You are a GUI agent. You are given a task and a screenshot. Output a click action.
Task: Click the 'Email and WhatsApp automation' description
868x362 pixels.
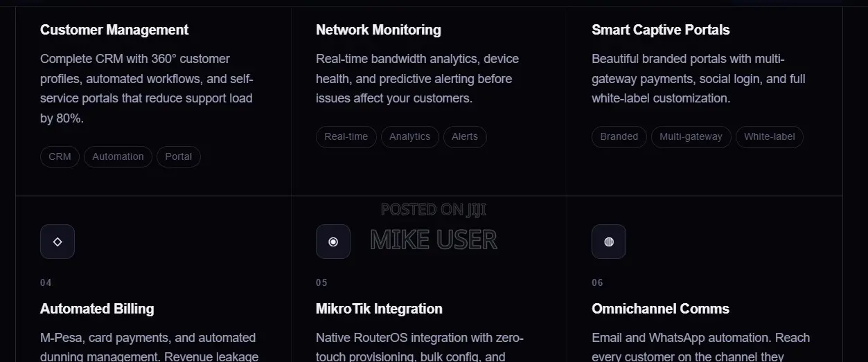[x=700, y=348]
